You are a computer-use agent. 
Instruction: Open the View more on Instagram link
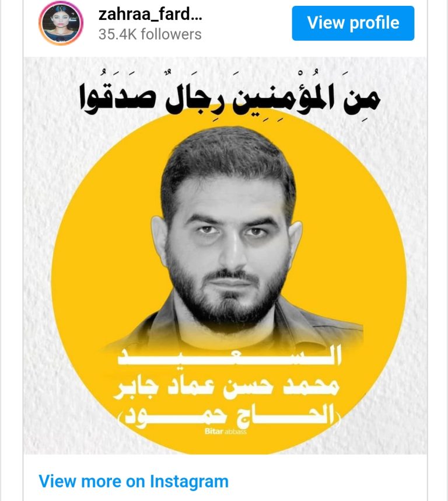coord(134,481)
